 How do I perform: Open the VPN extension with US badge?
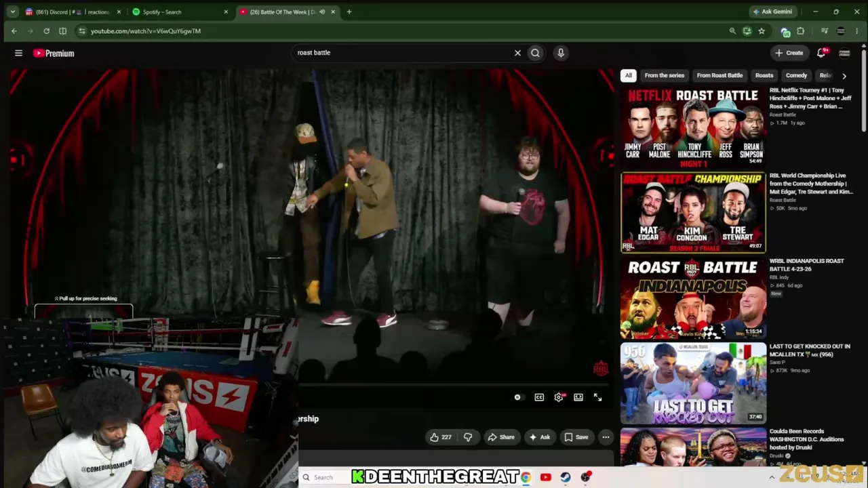tap(785, 31)
